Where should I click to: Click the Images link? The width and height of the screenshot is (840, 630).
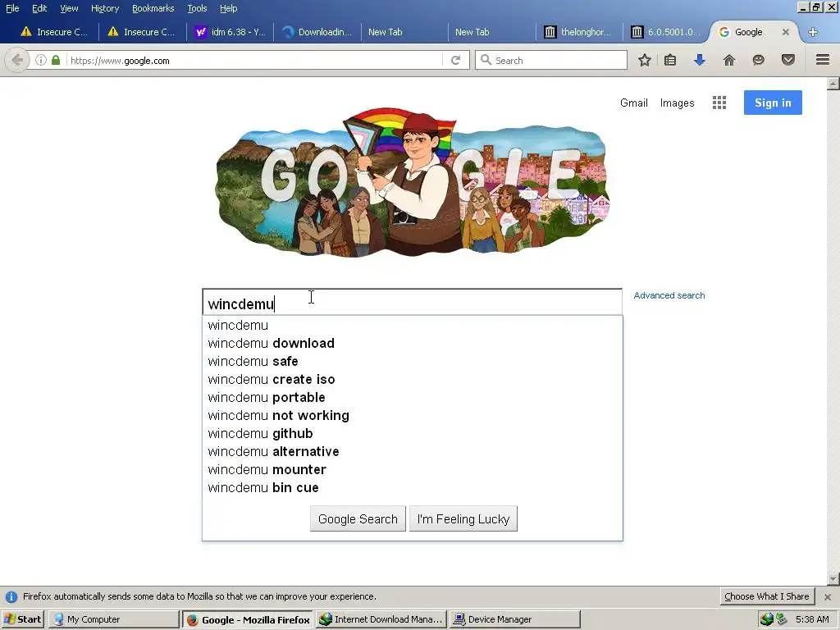[x=677, y=103]
